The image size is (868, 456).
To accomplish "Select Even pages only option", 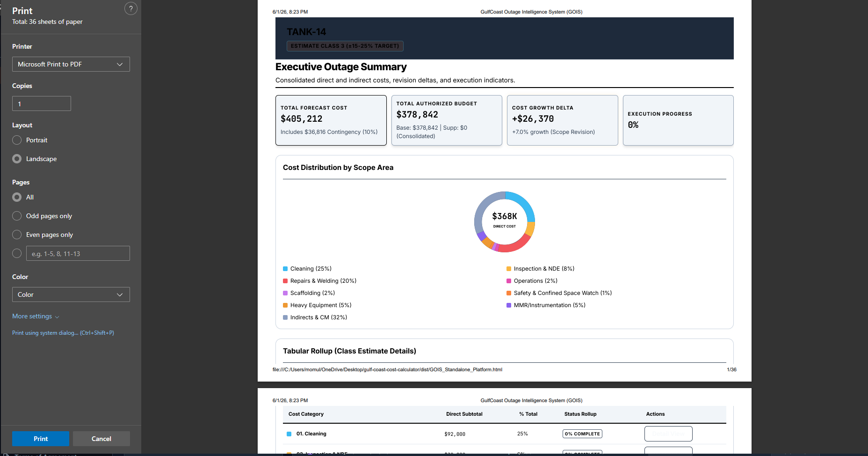I will click(x=17, y=235).
